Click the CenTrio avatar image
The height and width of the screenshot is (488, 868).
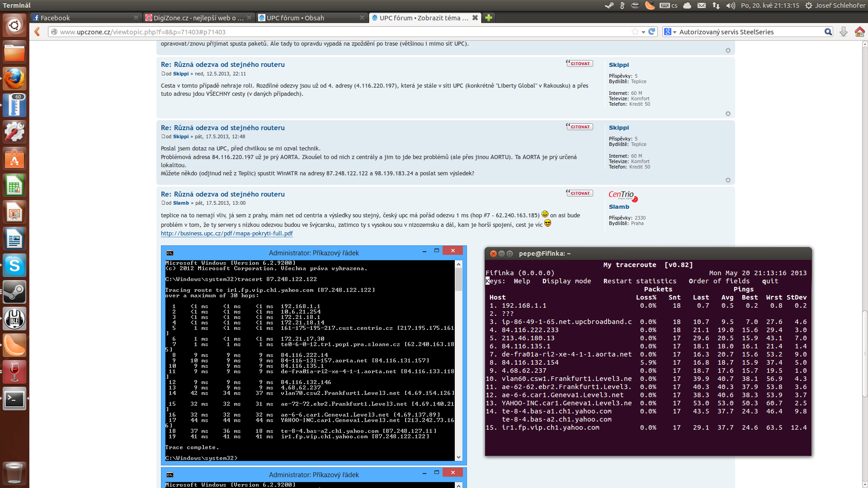[623, 196]
